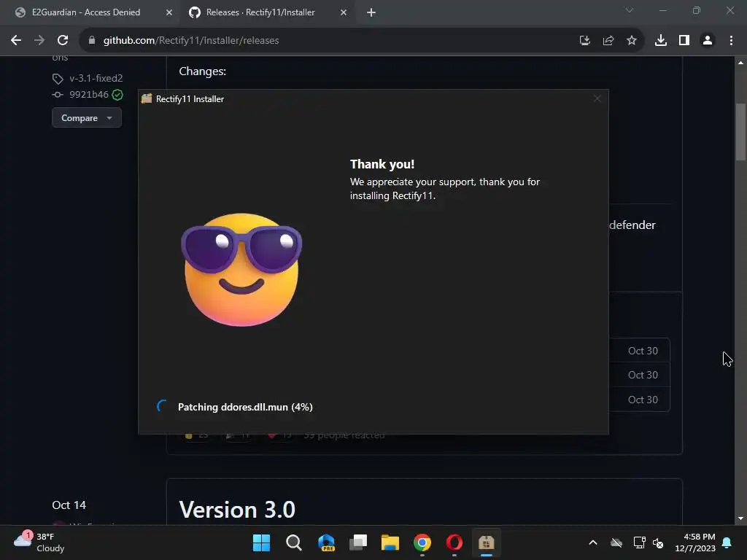Click the Oct 14 release date

tap(69, 505)
